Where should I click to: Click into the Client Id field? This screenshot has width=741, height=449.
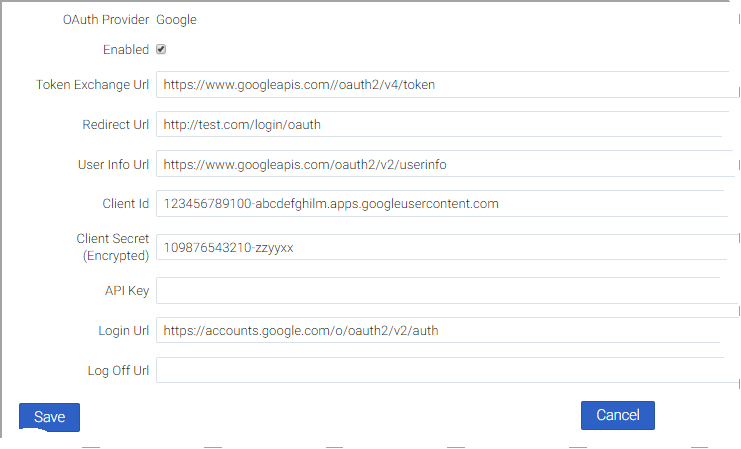click(440, 204)
